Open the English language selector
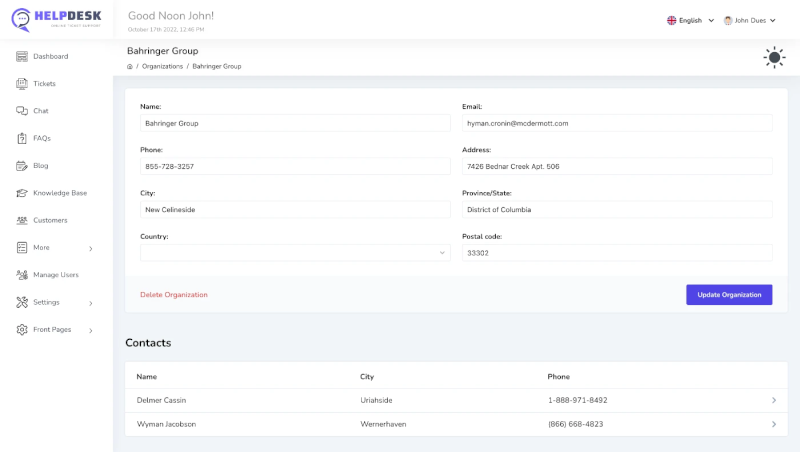The image size is (800, 452). point(690,20)
